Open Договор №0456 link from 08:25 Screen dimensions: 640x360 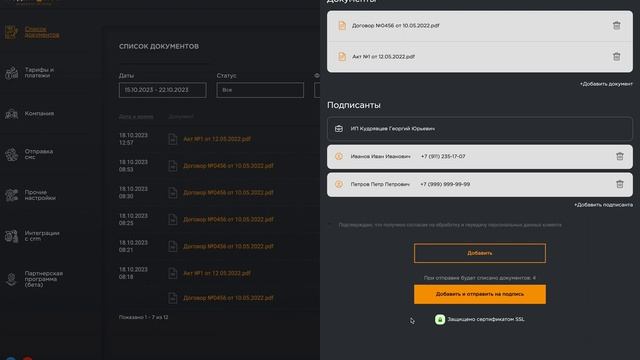click(228, 220)
